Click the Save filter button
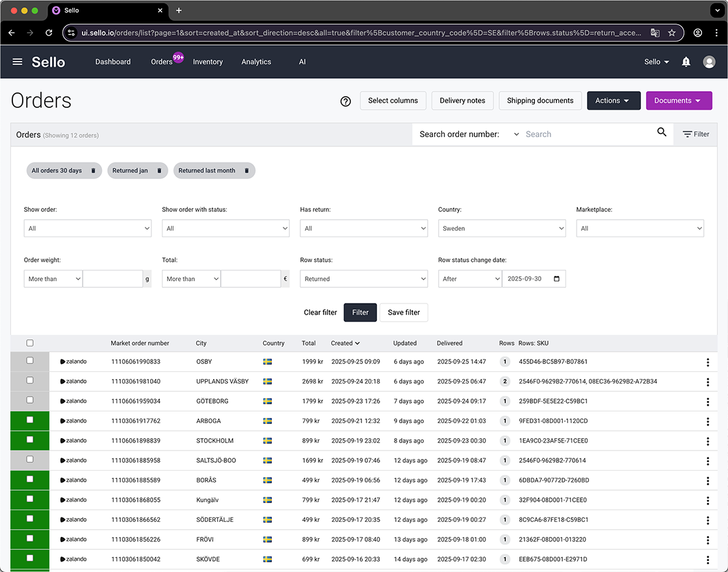This screenshot has height=572, width=728. pos(404,312)
